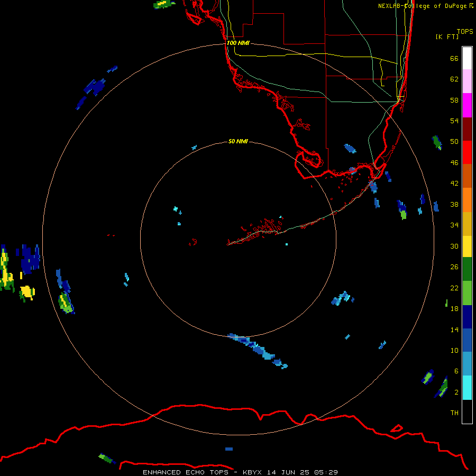Click the "14" legend scale value
476x476 pixels.
coord(454,329)
